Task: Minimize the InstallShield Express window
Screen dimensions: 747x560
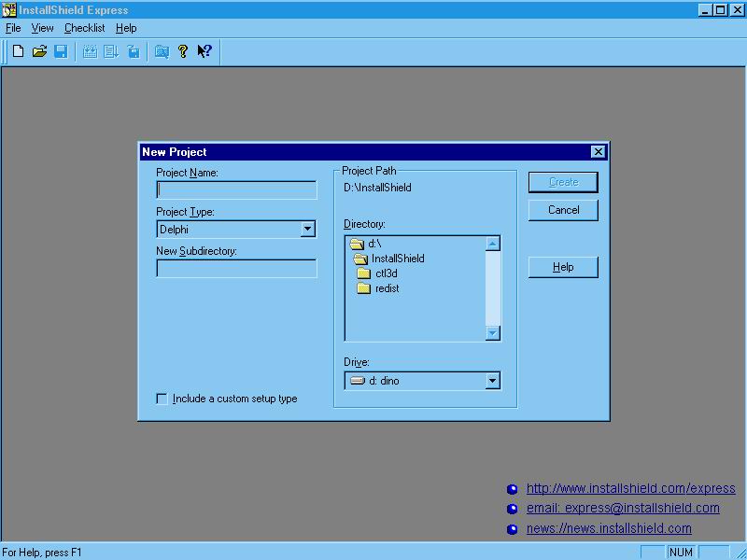Action: 707,9
